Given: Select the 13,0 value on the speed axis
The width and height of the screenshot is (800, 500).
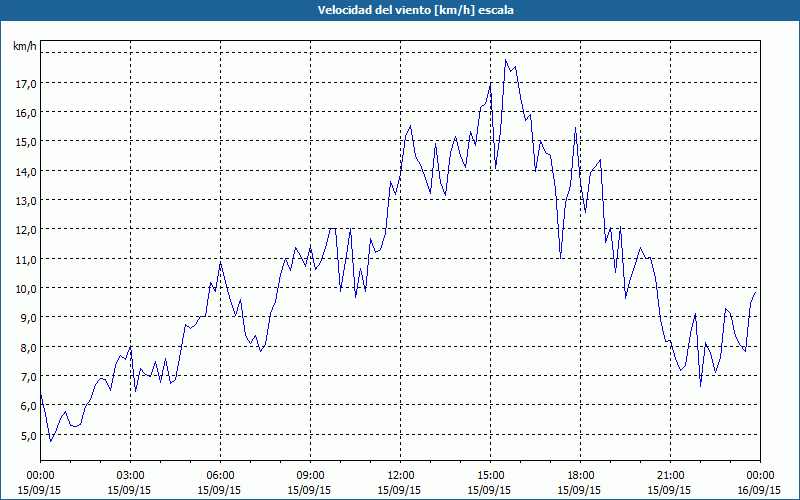Looking at the screenshot, I should (26, 201).
